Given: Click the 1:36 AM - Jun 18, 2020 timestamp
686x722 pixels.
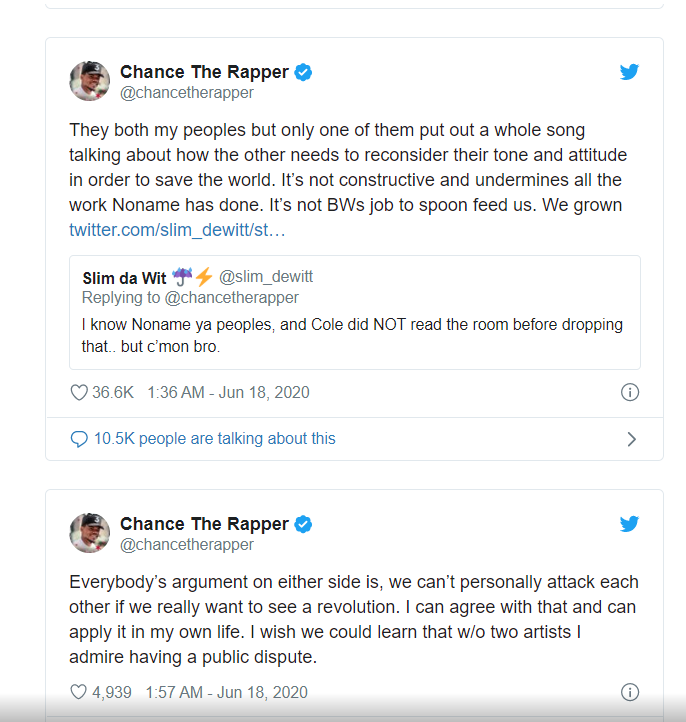Looking at the screenshot, I should (228, 393).
